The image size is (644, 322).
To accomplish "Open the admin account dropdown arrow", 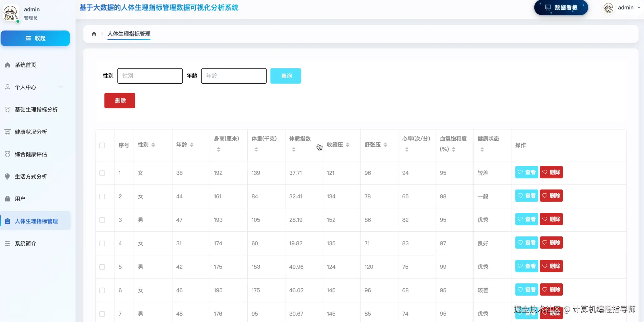I will click(x=639, y=8).
